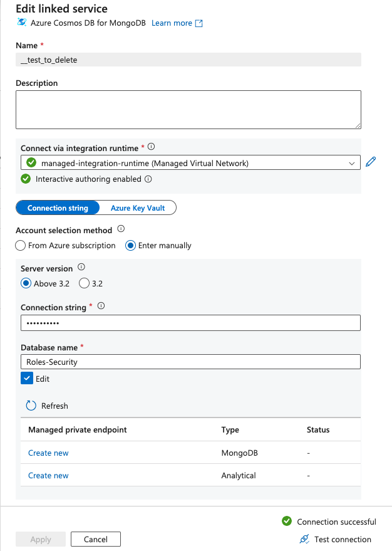Click the Refresh icon for managed endpoints
This screenshot has height=551, width=392.
[x=31, y=406]
